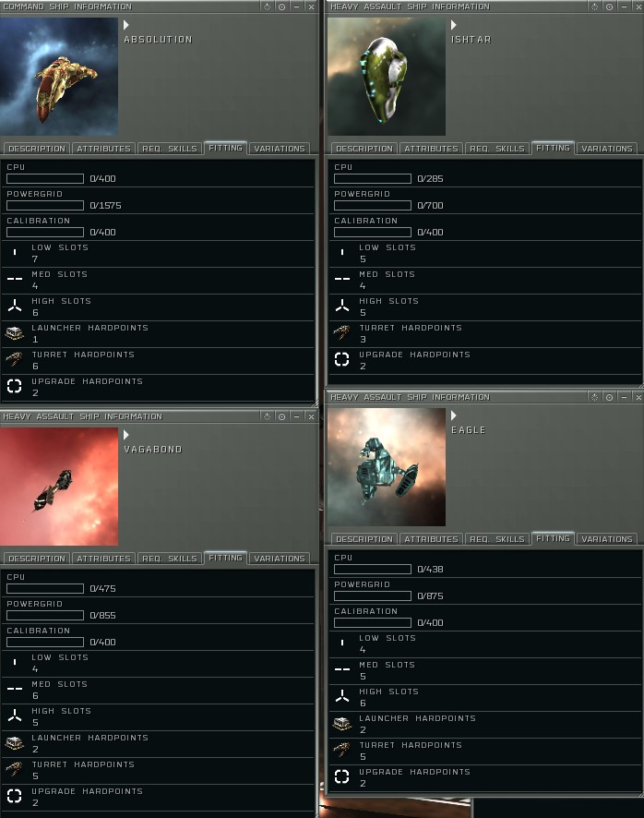This screenshot has width=644, height=818.
Task: Click the launcher hardpoints icon in Absolution window
Action: tap(15, 333)
